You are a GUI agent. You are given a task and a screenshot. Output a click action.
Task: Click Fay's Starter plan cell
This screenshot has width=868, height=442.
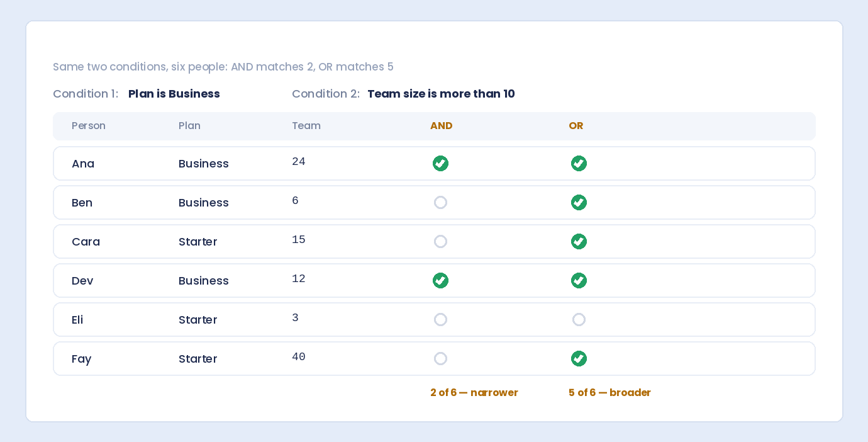coord(198,359)
